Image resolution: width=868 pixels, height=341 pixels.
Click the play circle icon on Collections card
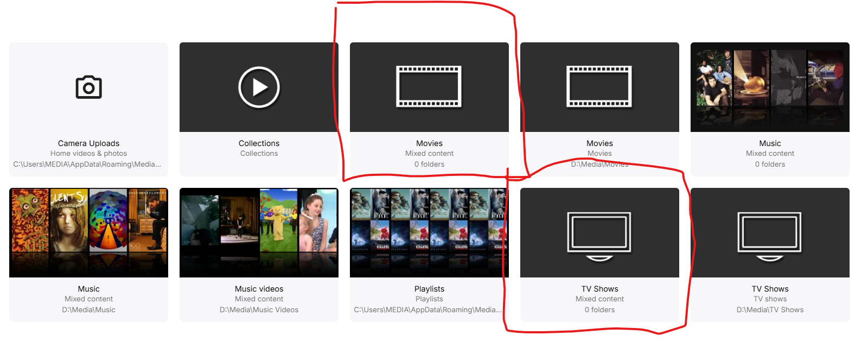pyautogui.click(x=259, y=87)
